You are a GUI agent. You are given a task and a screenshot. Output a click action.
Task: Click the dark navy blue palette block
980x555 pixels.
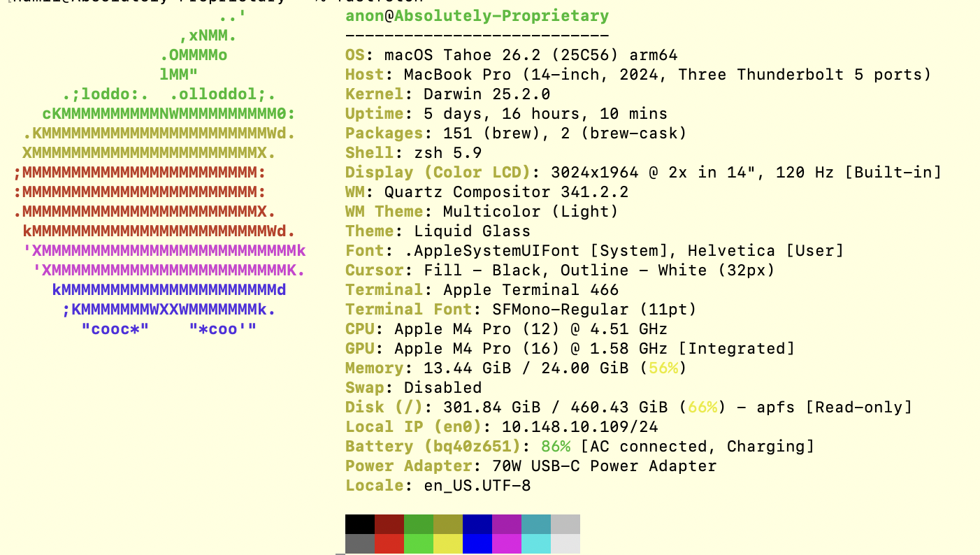477,524
